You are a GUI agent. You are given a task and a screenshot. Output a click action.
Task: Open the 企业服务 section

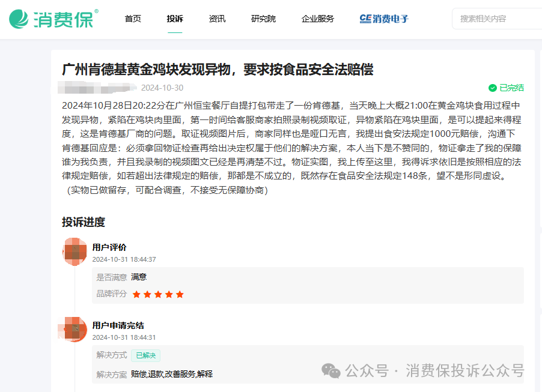pyautogui.click(x=317, y=19)
